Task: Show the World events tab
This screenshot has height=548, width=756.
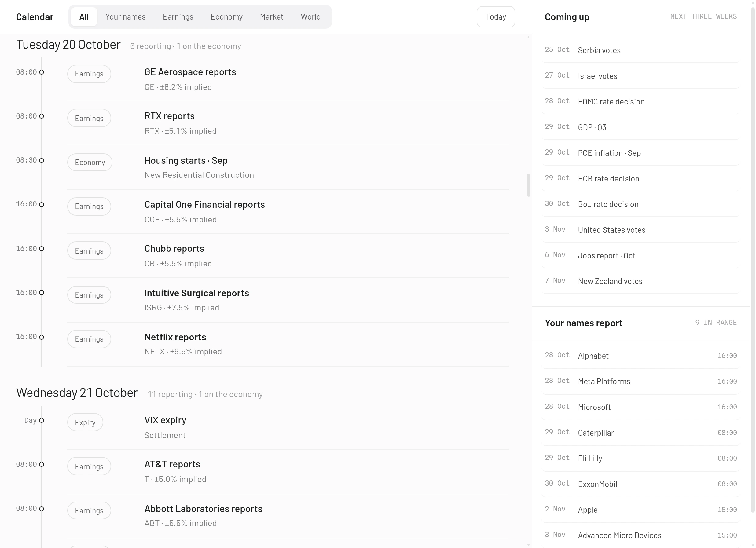Action: click(x=310, y=17)
